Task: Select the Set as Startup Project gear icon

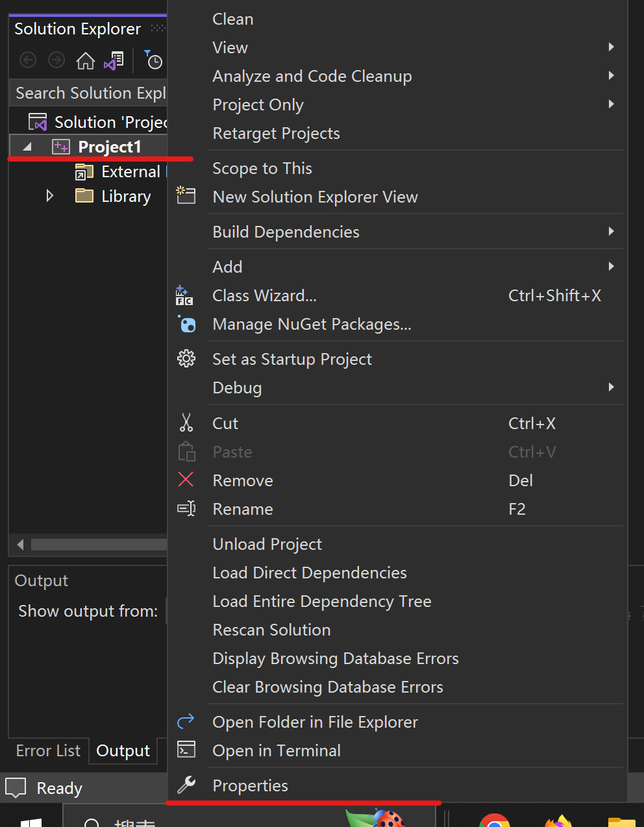Action: (x=186, y=358)
